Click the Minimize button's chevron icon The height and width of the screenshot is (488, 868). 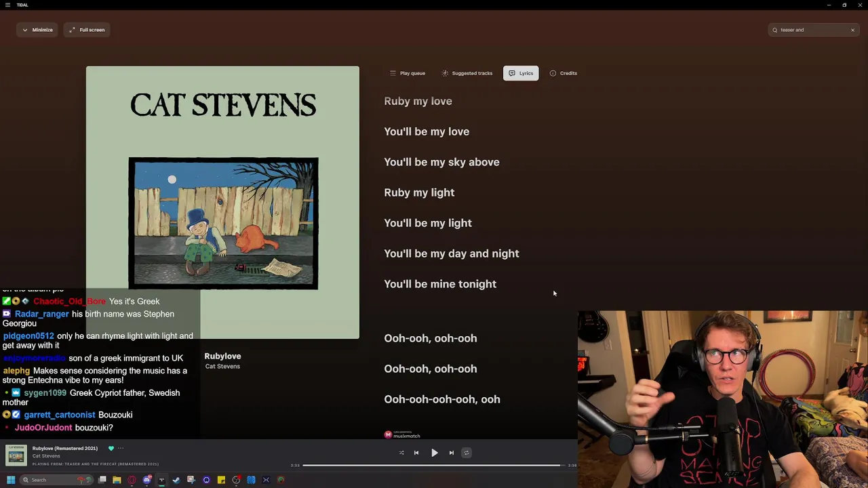[x=25, y=30]
